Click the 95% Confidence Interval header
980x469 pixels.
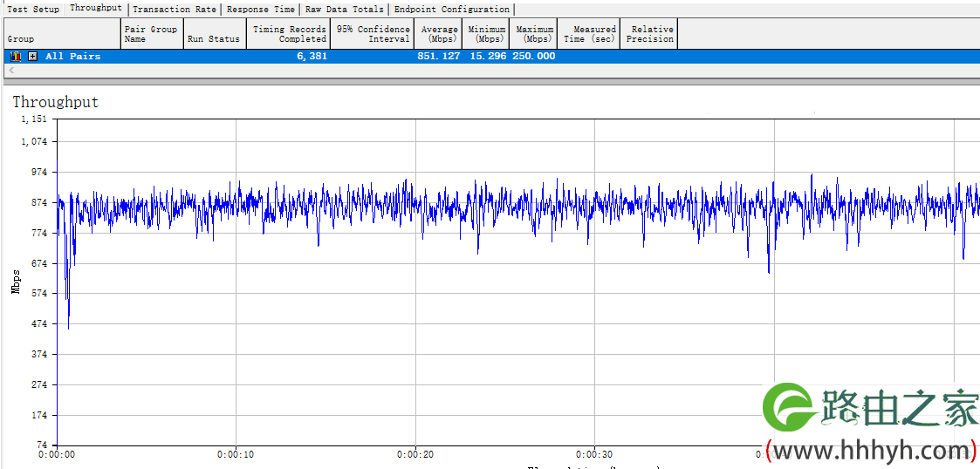372,34
